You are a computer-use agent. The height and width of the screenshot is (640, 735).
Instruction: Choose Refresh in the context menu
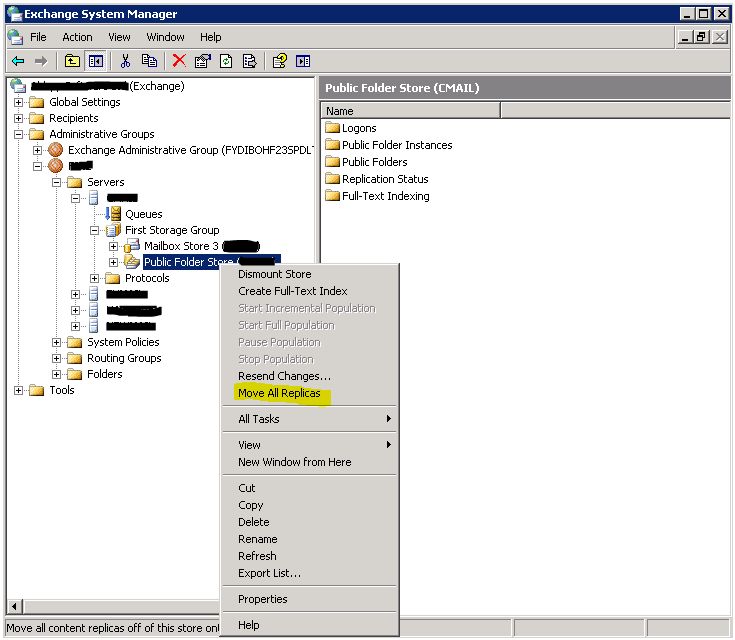tap(309, 556)
